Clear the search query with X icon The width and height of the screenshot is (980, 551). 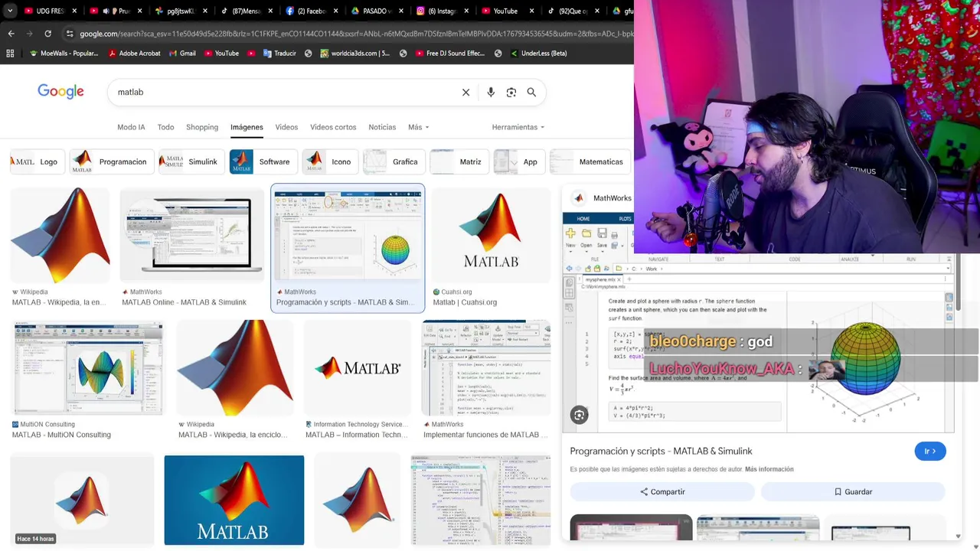465,92
